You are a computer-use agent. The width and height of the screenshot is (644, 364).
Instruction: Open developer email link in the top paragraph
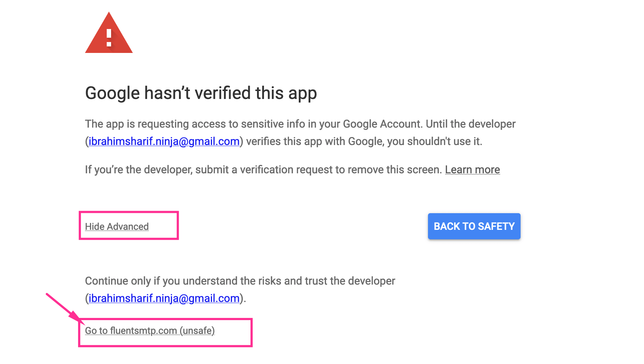tap(164, 141)
